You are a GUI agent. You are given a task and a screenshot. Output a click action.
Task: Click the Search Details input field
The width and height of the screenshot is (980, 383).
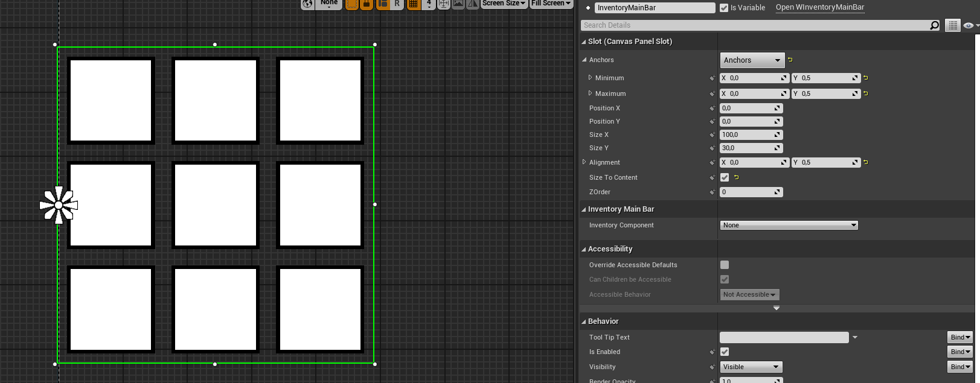click(x=755, y=25)
